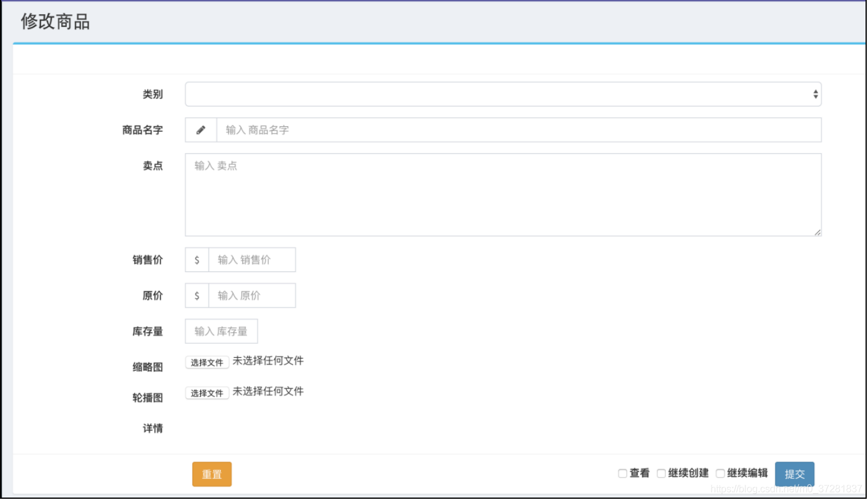Click the 原价 field label
Image resolution: width=868 pixels, height=500 pixels.
[x=153, y=295]
